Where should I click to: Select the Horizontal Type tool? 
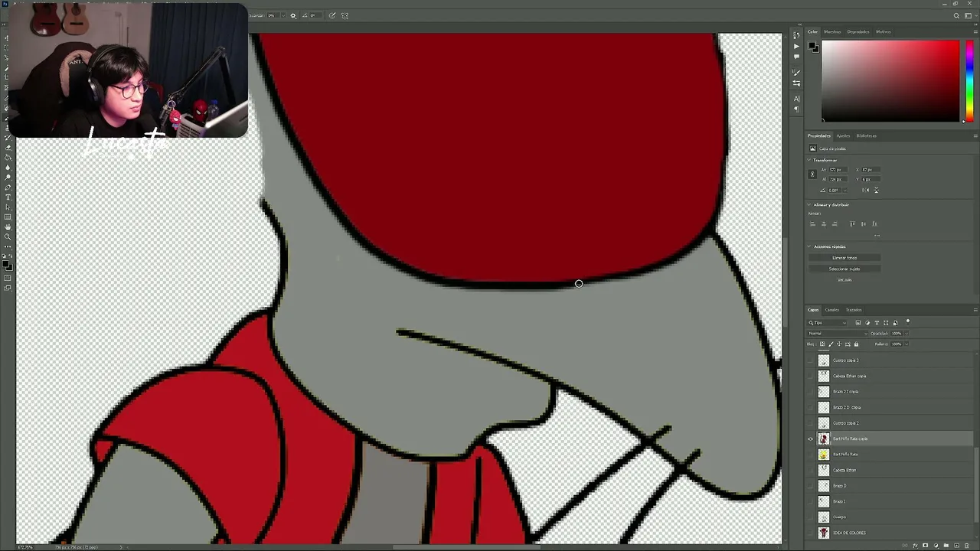point(8,197)
